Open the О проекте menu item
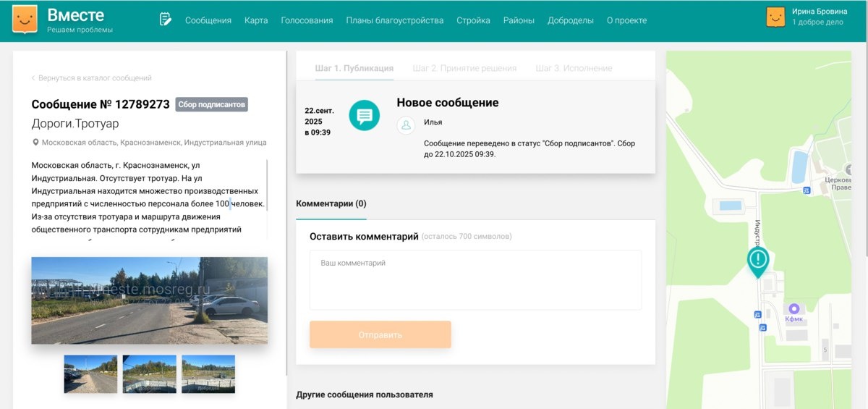 tap(626, 20)
